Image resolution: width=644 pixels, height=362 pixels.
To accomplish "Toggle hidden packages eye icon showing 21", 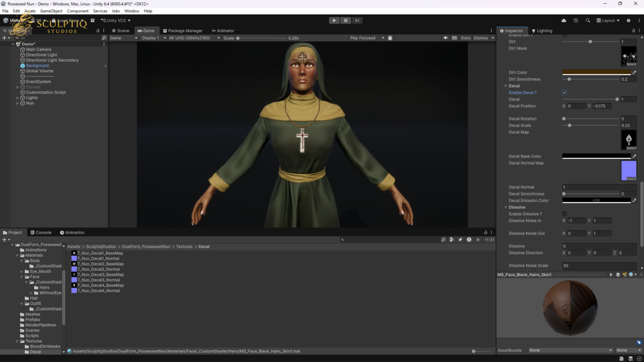I will tap(489, 240).
